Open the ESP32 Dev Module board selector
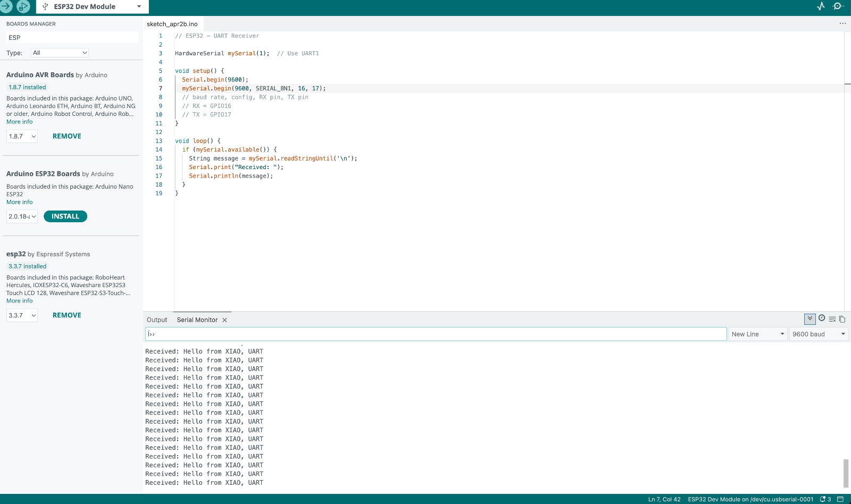851x504 pixels. coord(93,6)
